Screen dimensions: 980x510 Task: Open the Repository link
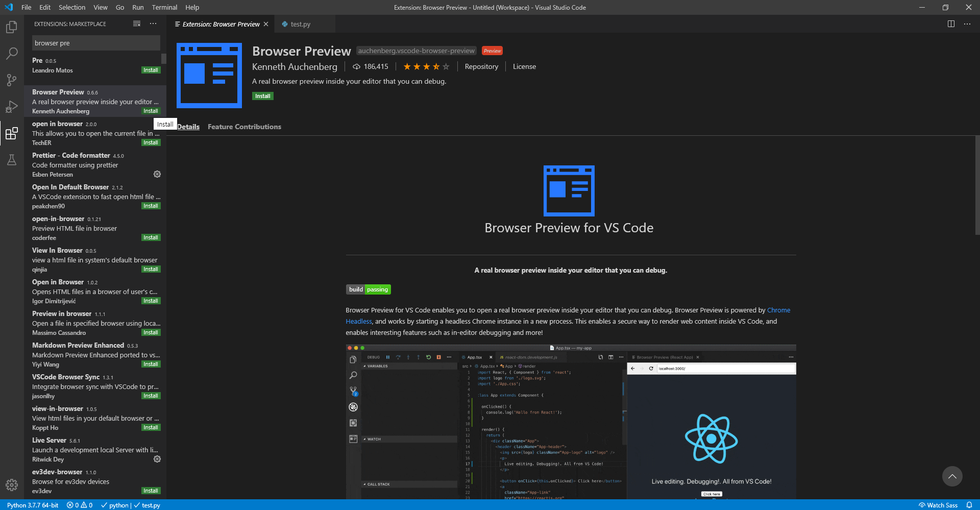click(481, 66)
